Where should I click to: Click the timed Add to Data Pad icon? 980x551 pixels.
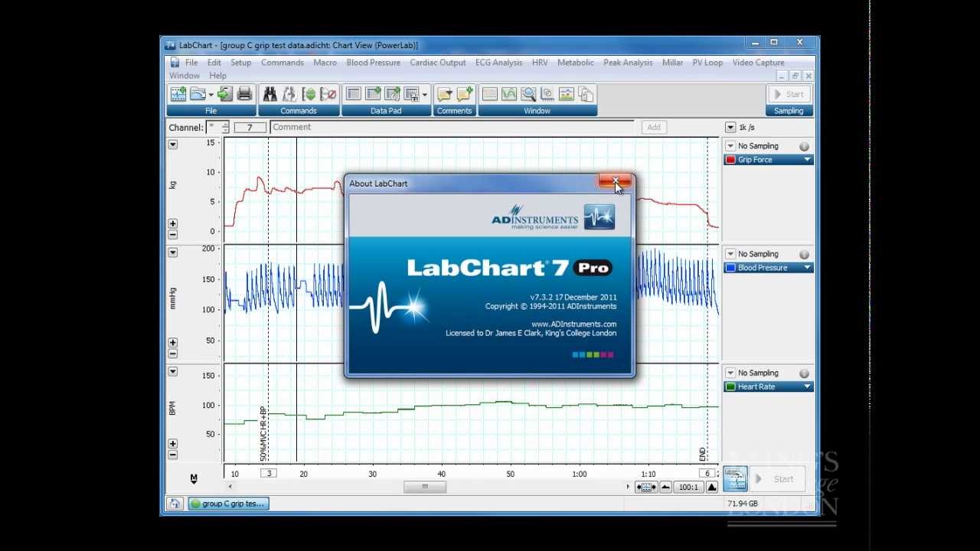click(x=393, y=94)
